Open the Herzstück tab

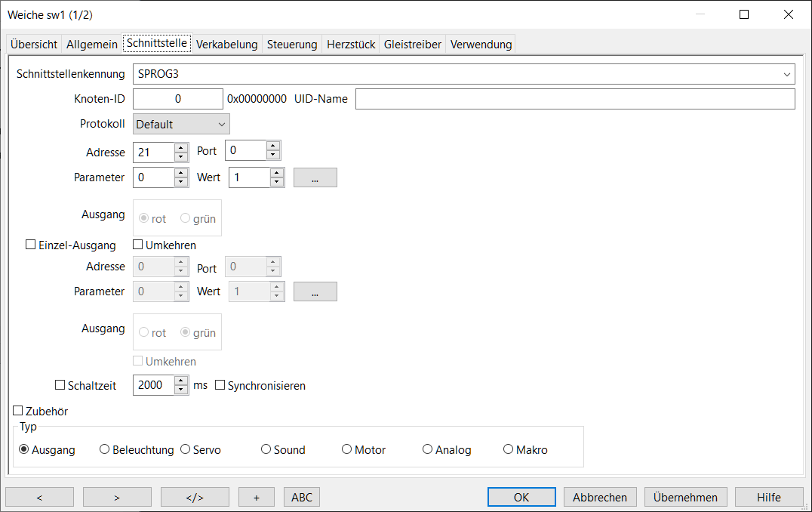[x=351, y=44]
